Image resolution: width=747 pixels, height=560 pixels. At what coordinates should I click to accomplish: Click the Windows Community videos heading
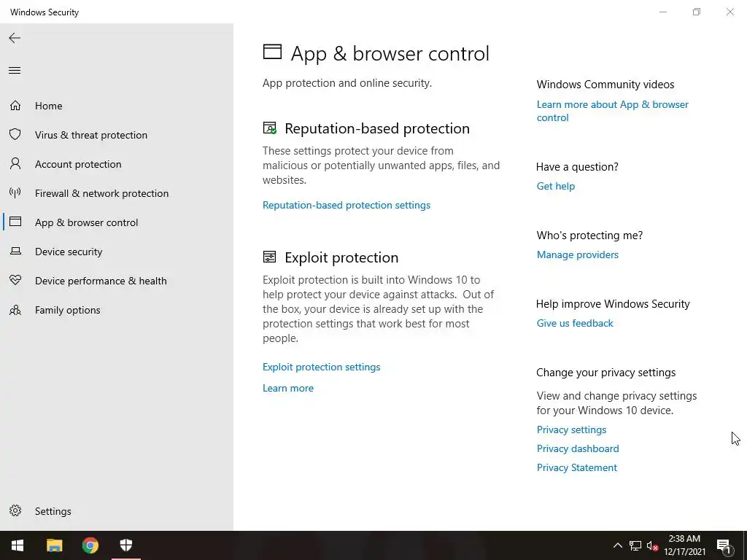pyautogui.click(x=605, y=85)
